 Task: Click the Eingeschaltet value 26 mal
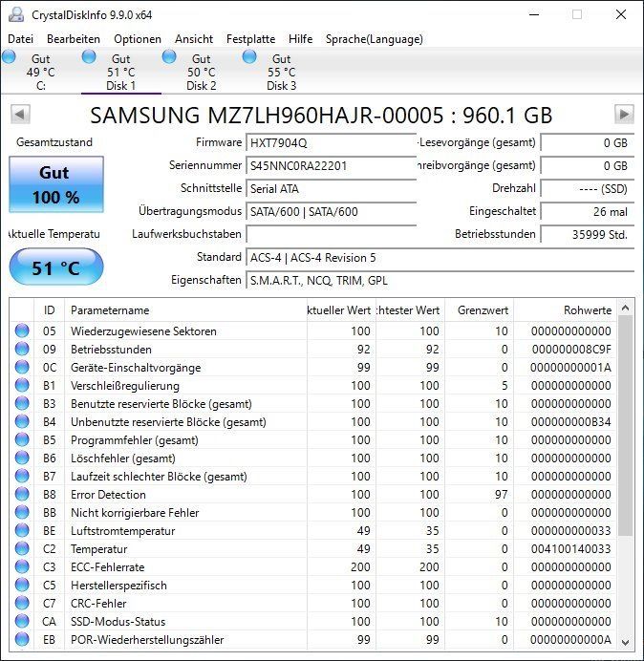pos(587,211)
